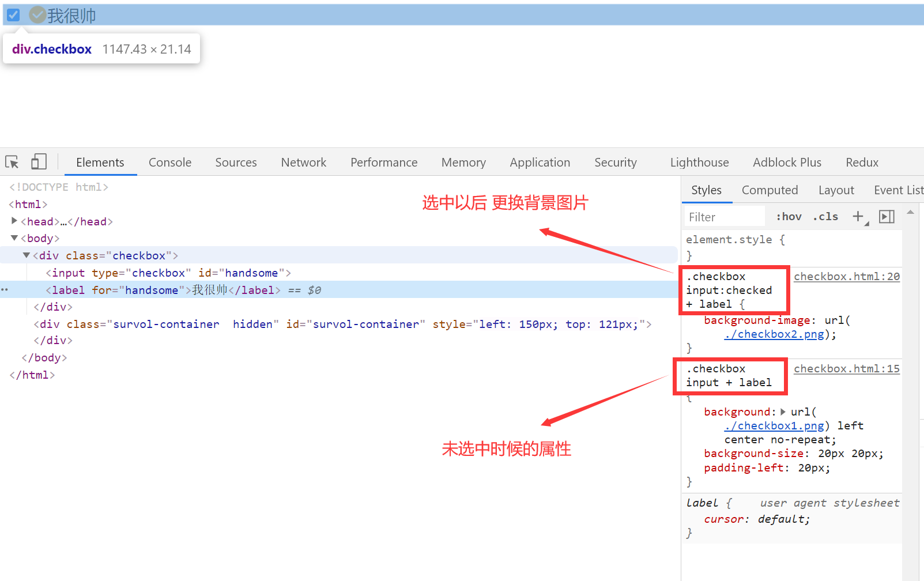Open the Network tab

[303, 163]
